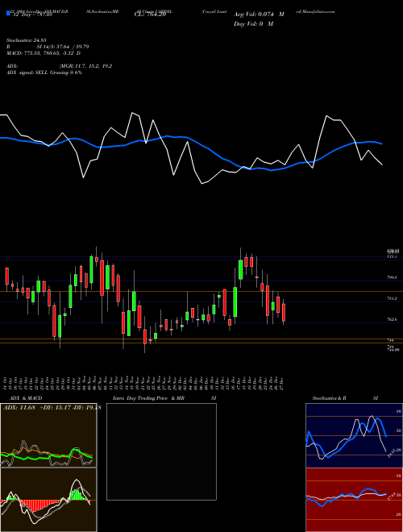Open the empty intraday trading price panel
The height and width of the screenshot is (532, 403).
pos(161,451)
